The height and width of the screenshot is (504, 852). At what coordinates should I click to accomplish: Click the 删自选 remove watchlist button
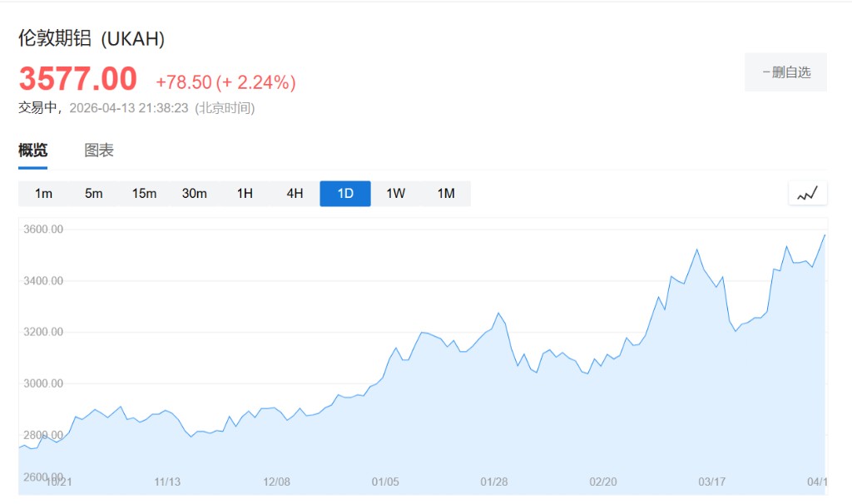785,72
